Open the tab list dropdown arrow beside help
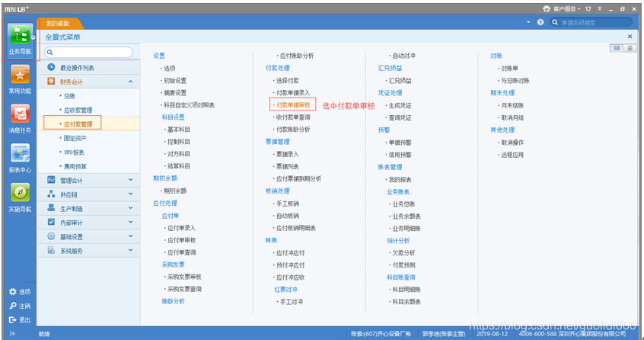644x340 pixels. click(x=528, y=22)
